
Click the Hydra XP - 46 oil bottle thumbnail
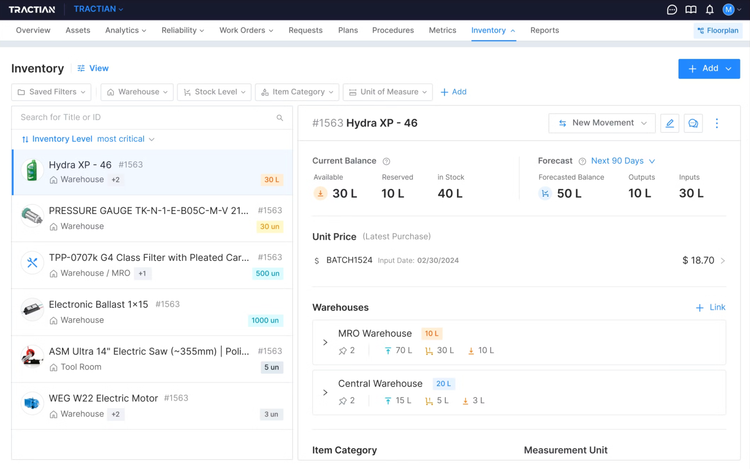(x=32, y=171)
